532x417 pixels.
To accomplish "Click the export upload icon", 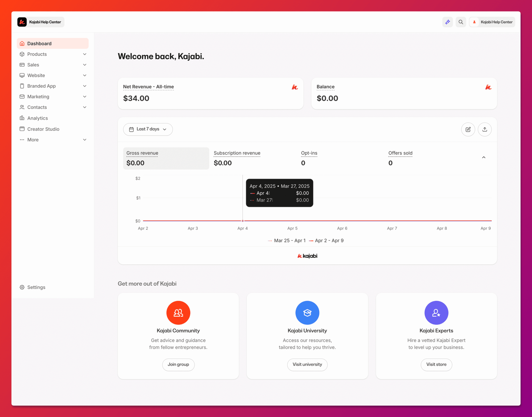I will point(484,129).
